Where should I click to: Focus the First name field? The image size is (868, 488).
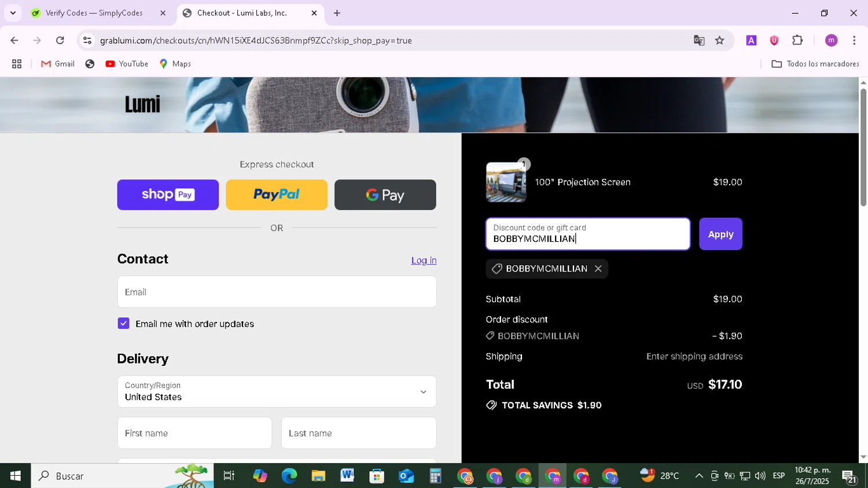coord(194,433)
